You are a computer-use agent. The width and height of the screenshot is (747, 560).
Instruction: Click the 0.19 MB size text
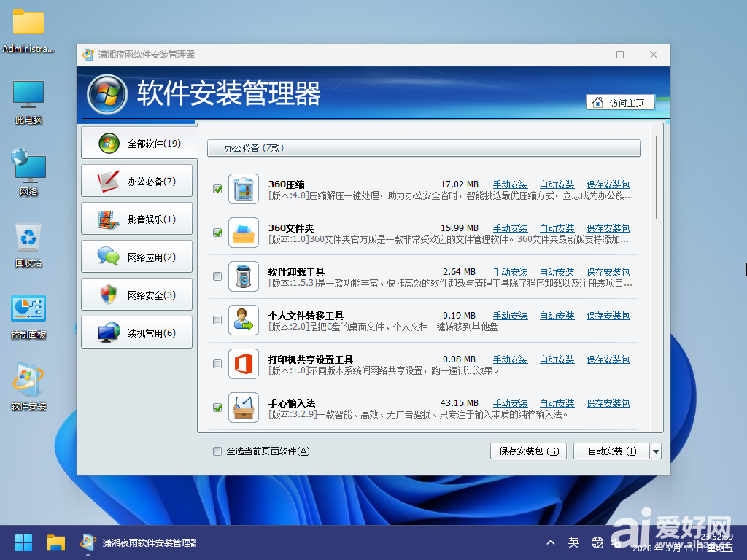460,316
